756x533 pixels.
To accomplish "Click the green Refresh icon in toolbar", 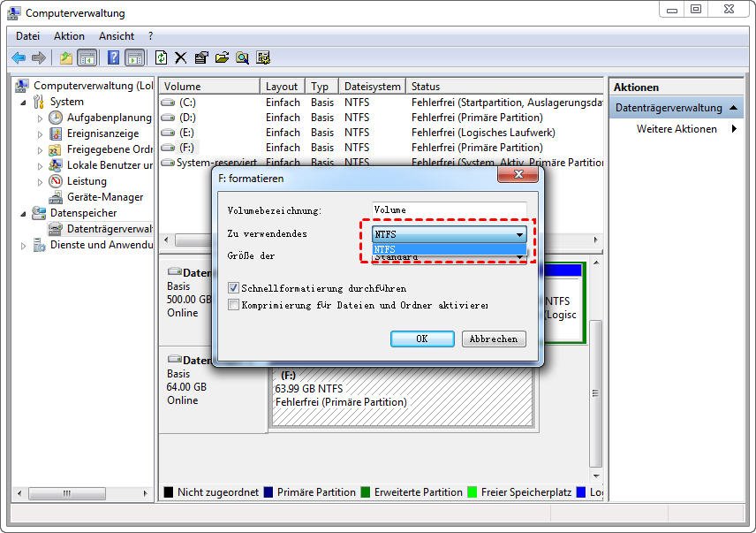I will pos(161,57).
